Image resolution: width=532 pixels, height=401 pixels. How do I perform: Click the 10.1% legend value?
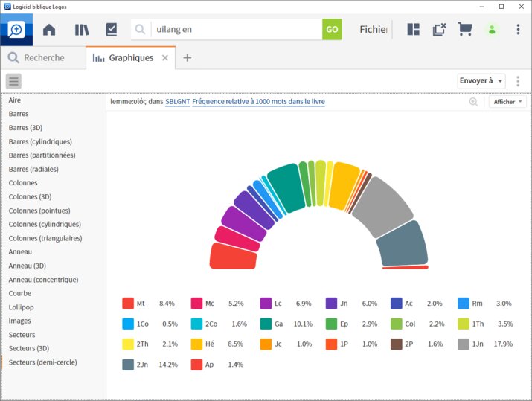point(303,324)
